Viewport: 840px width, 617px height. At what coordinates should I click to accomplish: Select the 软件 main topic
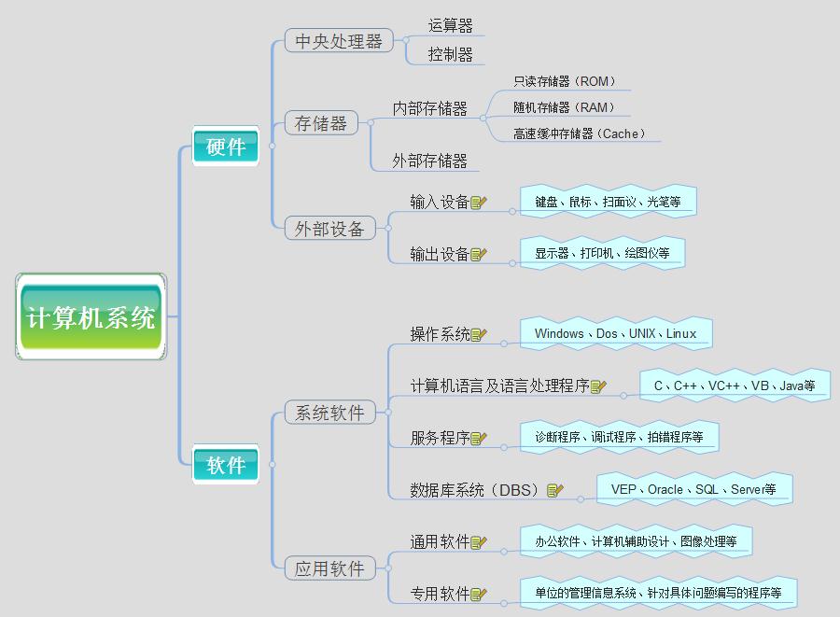click(x=226, y=464)
